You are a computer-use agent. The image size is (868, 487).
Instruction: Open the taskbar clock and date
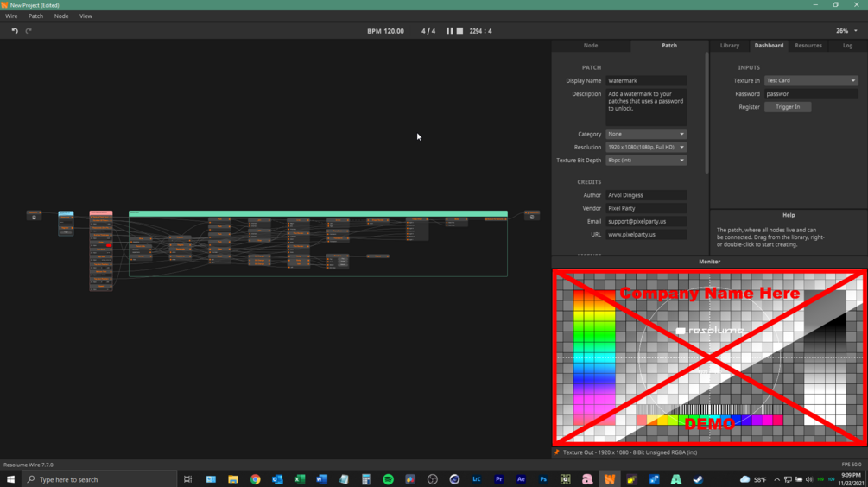coord(851,479)
